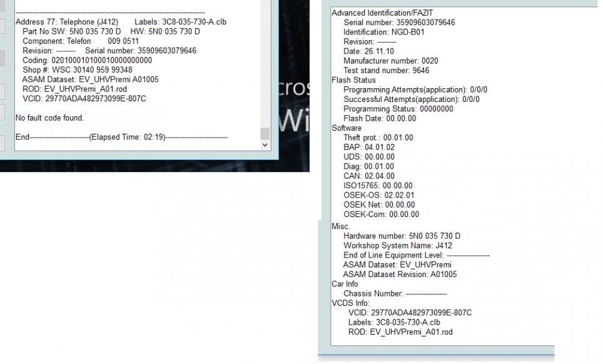The height and width of the screenshot is (364, 603).
Task: Click the 'ASAM Dataset Revision: A01005' line
Action: coord(400,274)
